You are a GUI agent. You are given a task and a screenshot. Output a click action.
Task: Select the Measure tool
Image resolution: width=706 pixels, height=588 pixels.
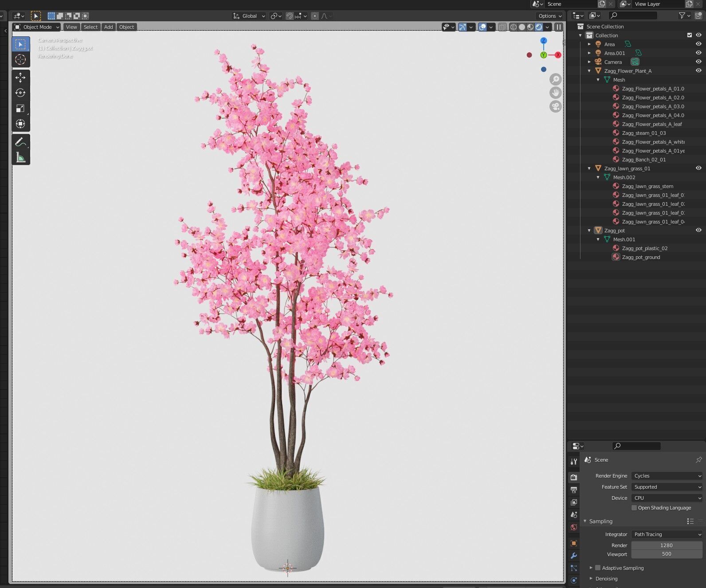[x=20, y=157]
